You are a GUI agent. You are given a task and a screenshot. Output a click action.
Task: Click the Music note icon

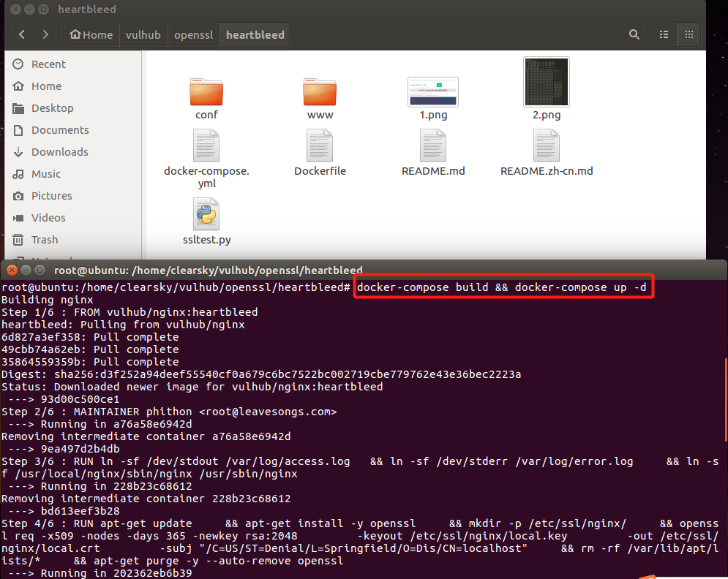click(18, 174)
